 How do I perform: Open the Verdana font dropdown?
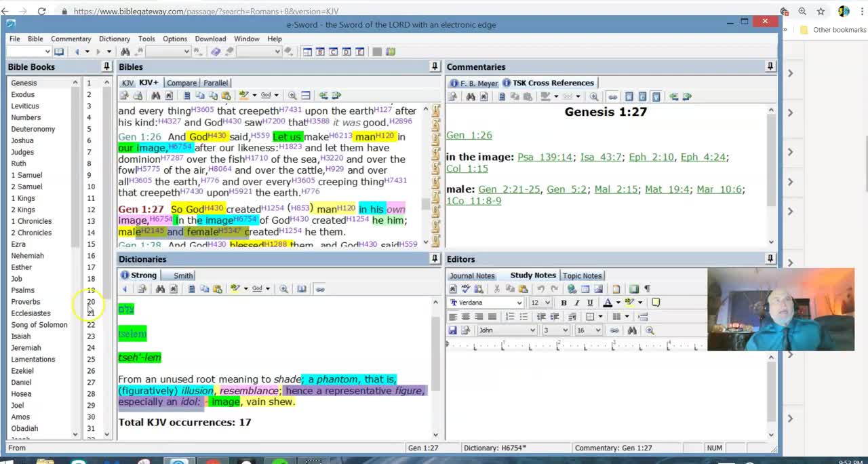point(519,303)
